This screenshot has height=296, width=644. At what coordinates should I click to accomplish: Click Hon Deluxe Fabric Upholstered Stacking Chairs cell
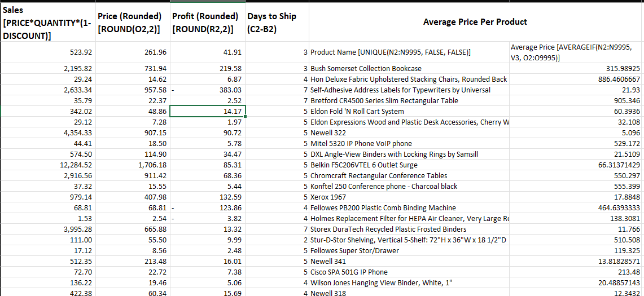click(409, 79)
